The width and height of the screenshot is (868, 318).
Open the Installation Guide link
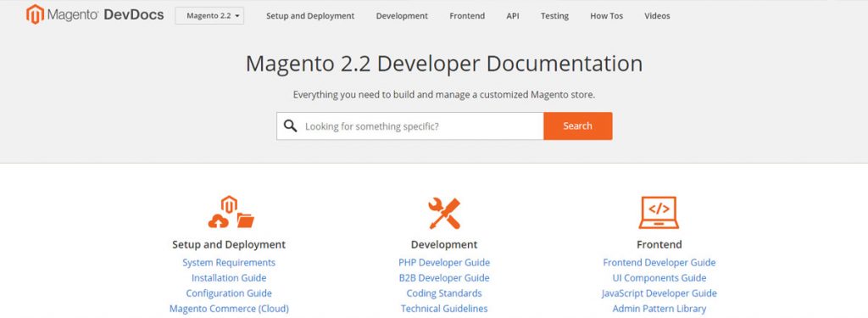pyautogui.click(x=229, y=278)
